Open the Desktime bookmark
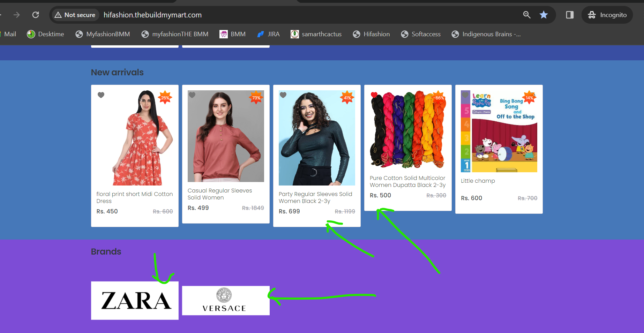 point(45,34)
